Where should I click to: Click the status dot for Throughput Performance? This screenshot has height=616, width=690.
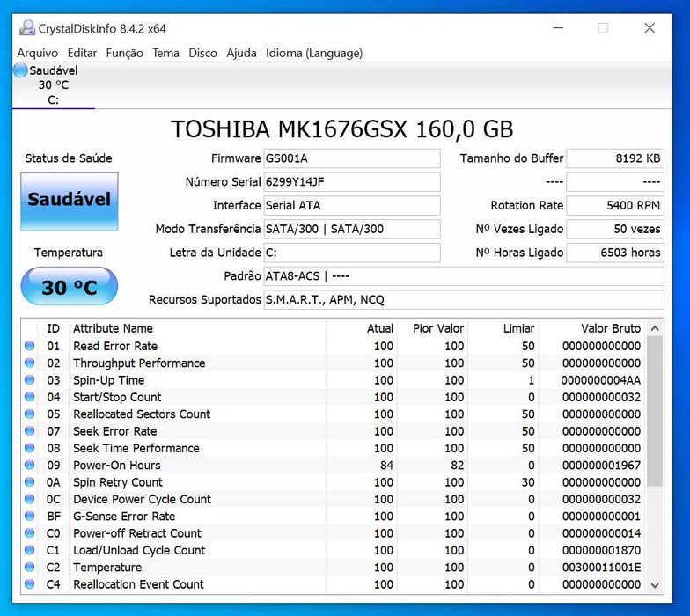point(30,363)
